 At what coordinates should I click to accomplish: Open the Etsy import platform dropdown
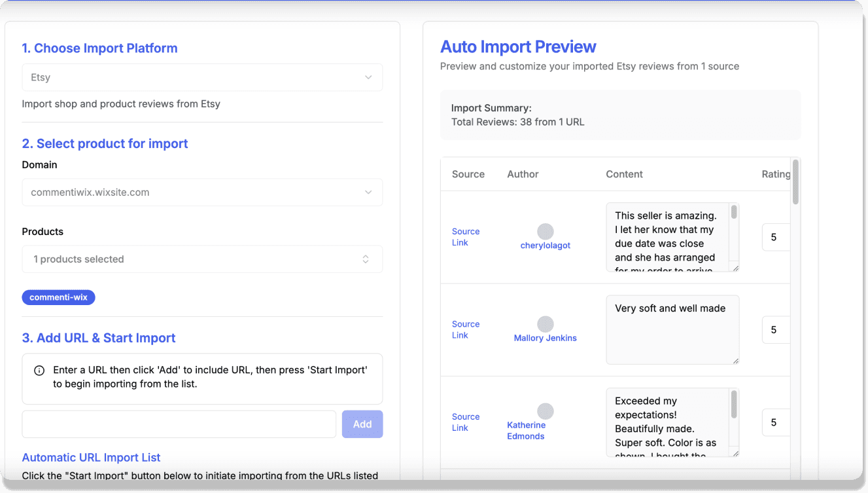coord(202,77)
